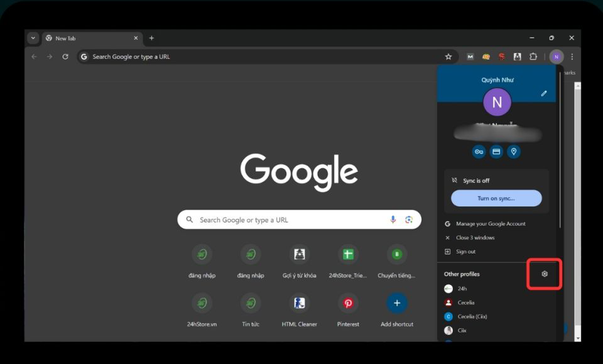Close the New Tab tab
The height and width of the screenshot is (364, 603).
(x=136, y=38)
